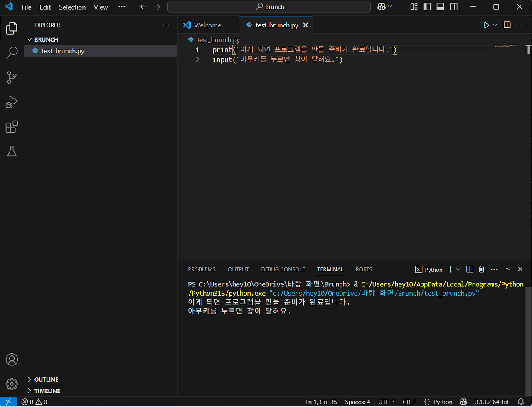Toggle the bottom panel layout button
The width and height of the screenshot is (532, 407).
coord(441,7)
